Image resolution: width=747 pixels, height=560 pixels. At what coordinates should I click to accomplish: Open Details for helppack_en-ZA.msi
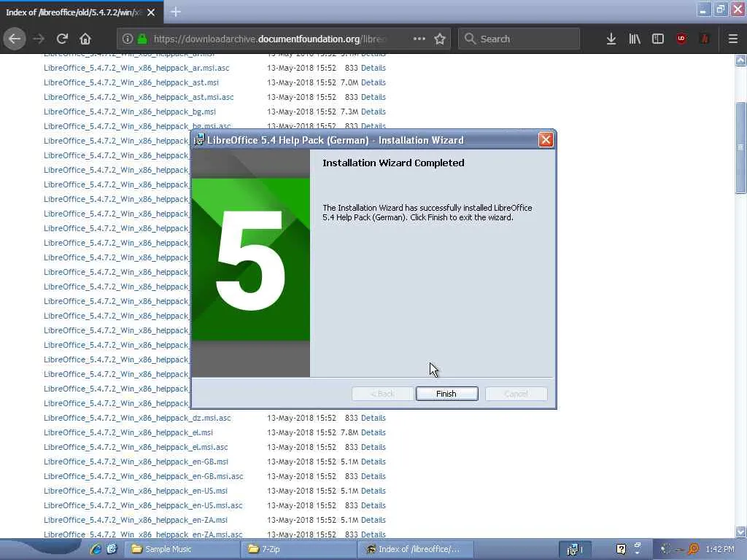tap(373, 520)
